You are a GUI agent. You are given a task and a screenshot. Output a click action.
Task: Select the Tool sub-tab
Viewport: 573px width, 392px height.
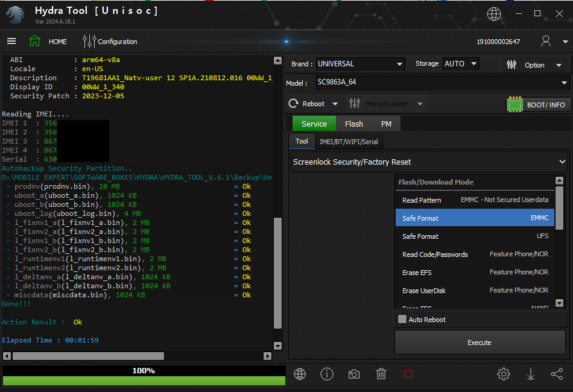(302, 141)
